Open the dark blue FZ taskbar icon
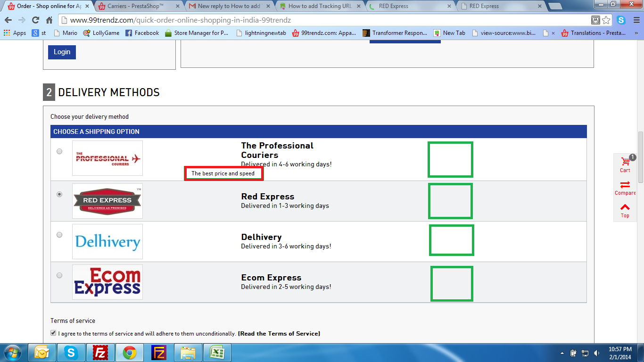The height and width of the screenshot is (362, 644). coord(159,353)
